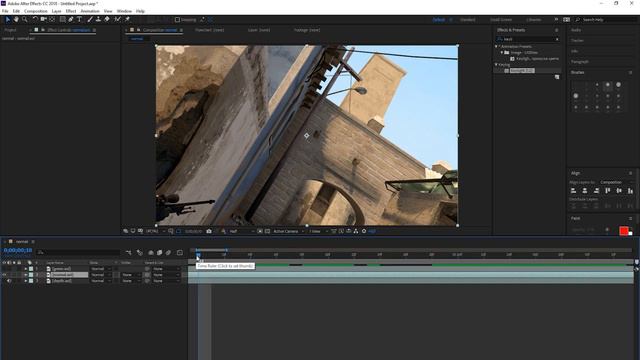Viewport: 640px width, 360px height.
Task: Align layers horizontal center
Action: 585,191
